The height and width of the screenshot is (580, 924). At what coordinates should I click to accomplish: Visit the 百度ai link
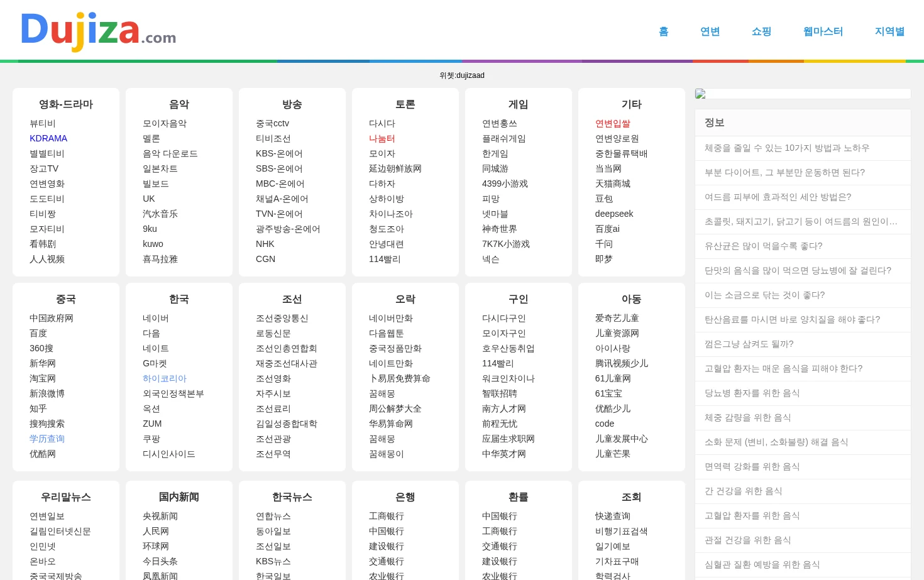click(x=607, y=229)
